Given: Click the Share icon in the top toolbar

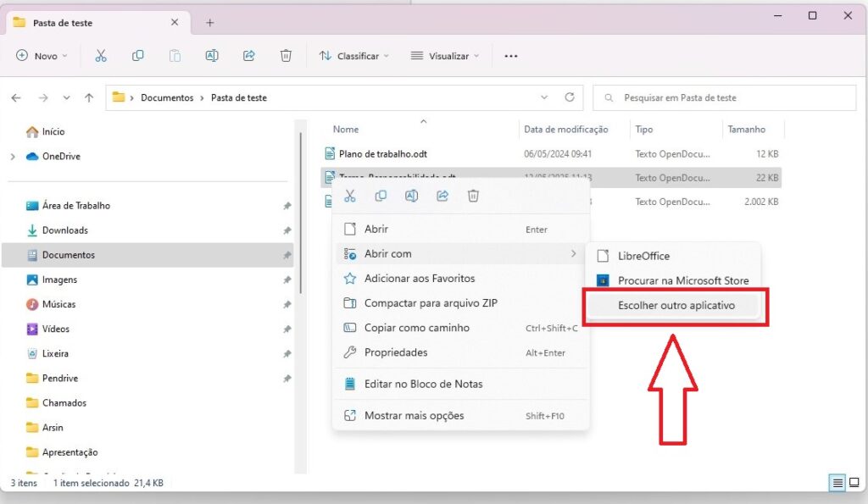Looking at the screenshot, I should pyautogui.click(x=248, y=56).
